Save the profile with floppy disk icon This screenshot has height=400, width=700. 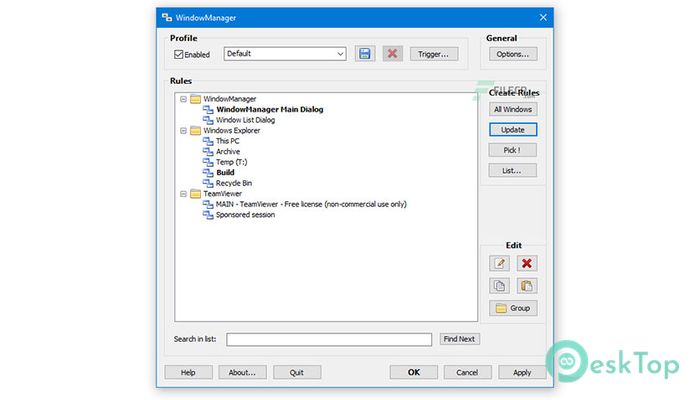365,54
